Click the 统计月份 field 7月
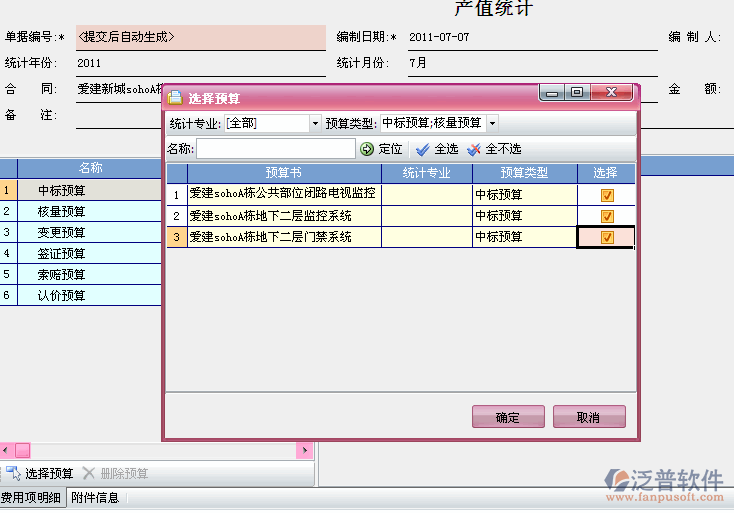Image resolution: width=734 pixels, height=513 pixels. [533, 63]
